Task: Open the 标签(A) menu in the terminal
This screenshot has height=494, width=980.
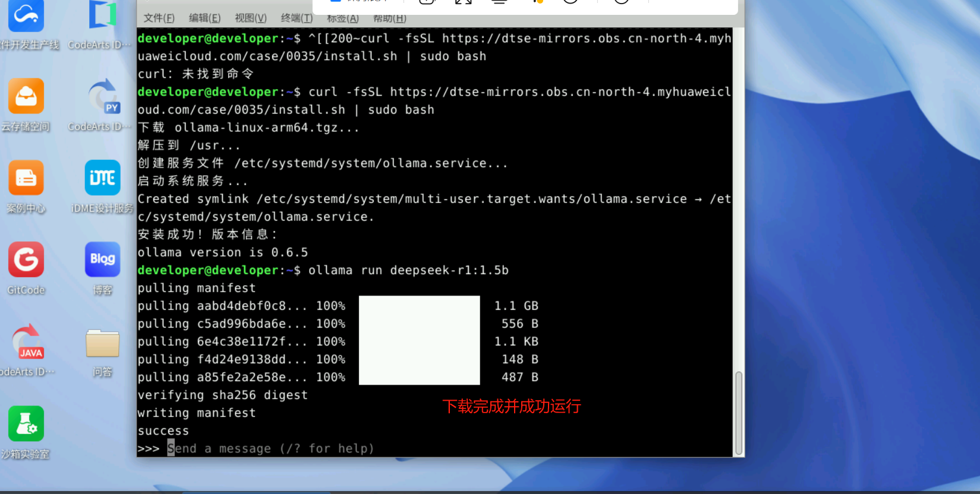Action: [x=343, y=18]
